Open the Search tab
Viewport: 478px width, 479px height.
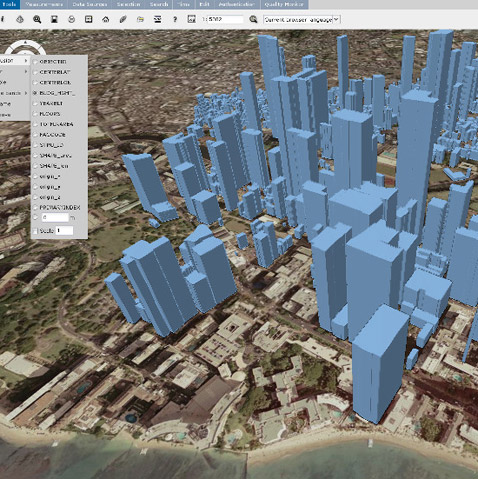tap(159, 4)
